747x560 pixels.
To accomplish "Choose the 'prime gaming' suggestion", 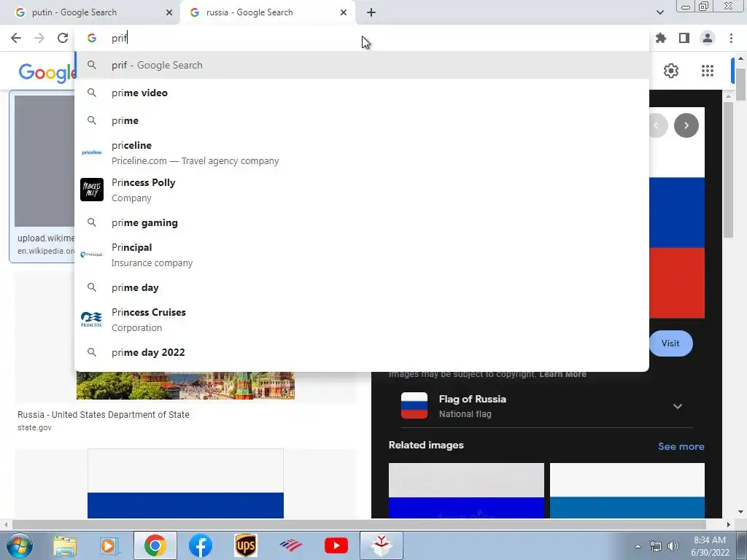I will point(362,223).
